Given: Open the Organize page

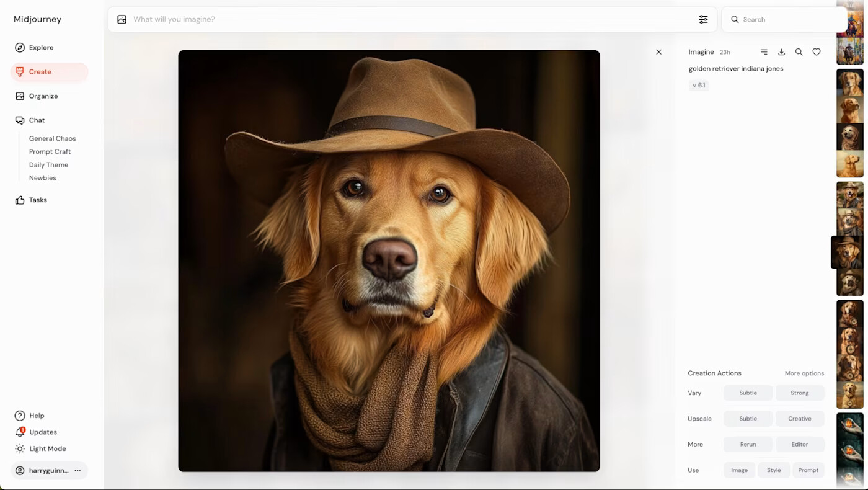Looking at the screenshot, I should coord(43,96).
